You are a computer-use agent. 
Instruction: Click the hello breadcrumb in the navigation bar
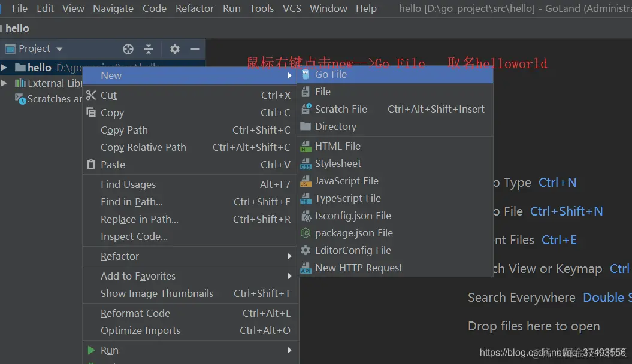click(17, 28)
